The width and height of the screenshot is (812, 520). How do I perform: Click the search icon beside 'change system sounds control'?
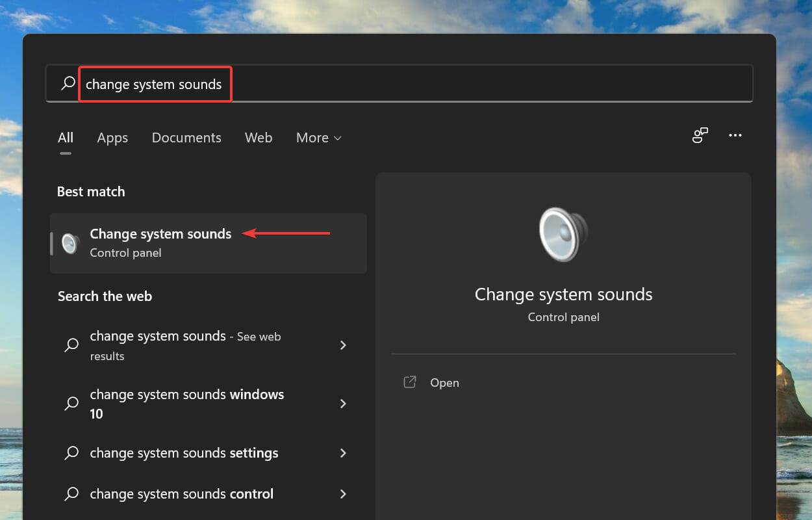click(x=71, y=494)
